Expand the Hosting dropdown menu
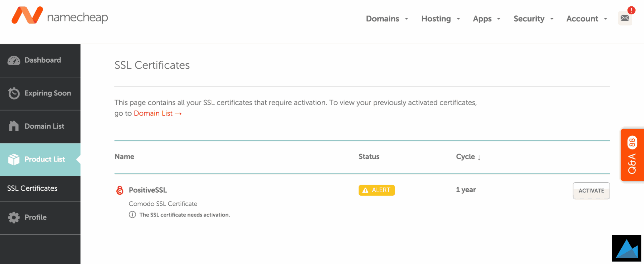The height and width of the screenshot is (264, 644). click(441, 19)
